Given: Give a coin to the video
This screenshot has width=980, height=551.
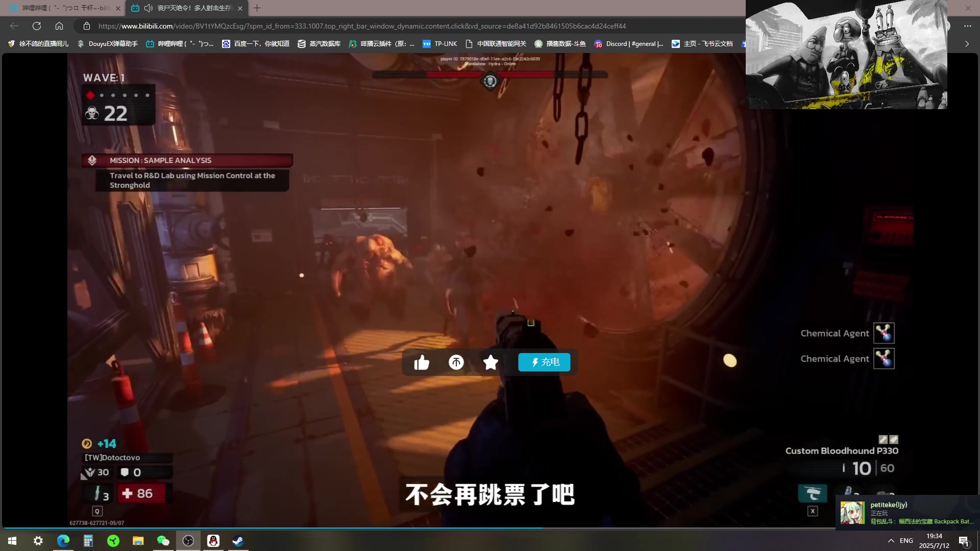Looking at the screenshot, I should coord(456,362).
